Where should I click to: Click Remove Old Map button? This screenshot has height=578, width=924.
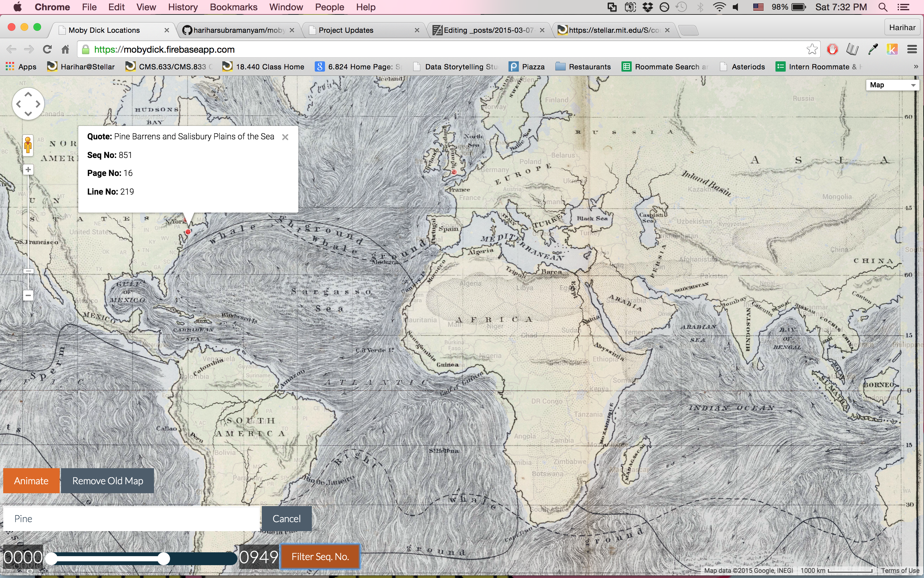click(x=108, y=480)
